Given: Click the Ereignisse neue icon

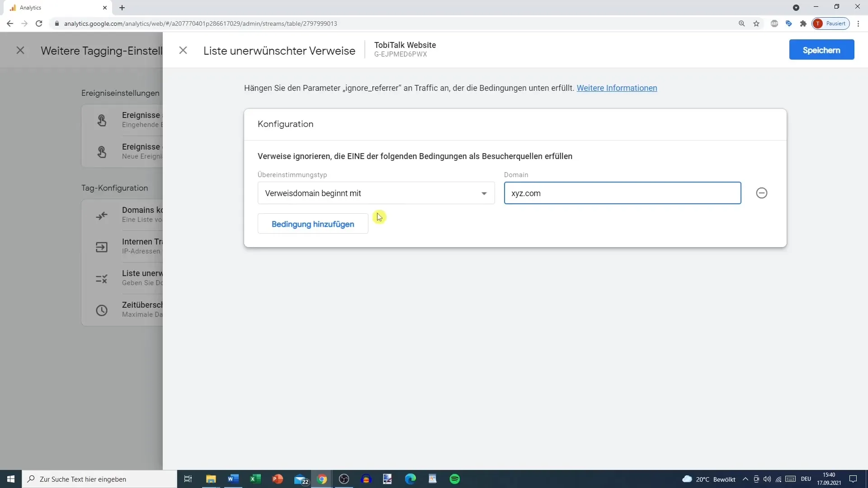Looking at the screenshot, I should pyautogui.click(x=101, y=152).
